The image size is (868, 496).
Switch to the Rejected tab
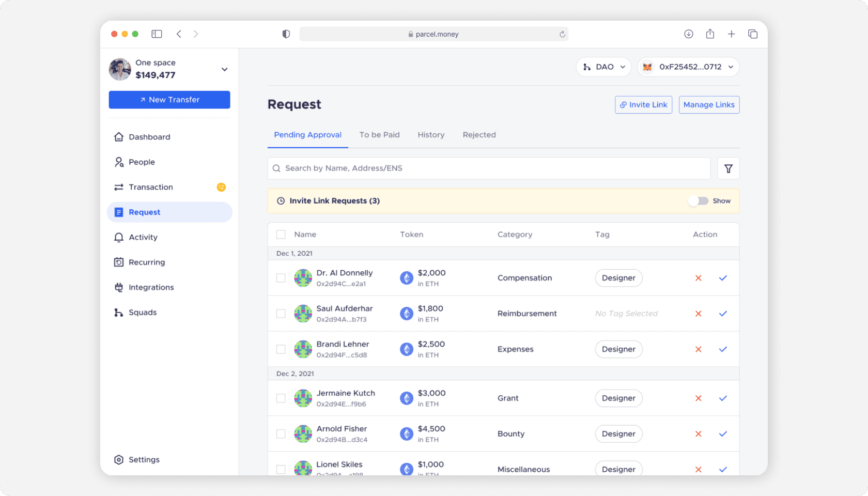479,135
